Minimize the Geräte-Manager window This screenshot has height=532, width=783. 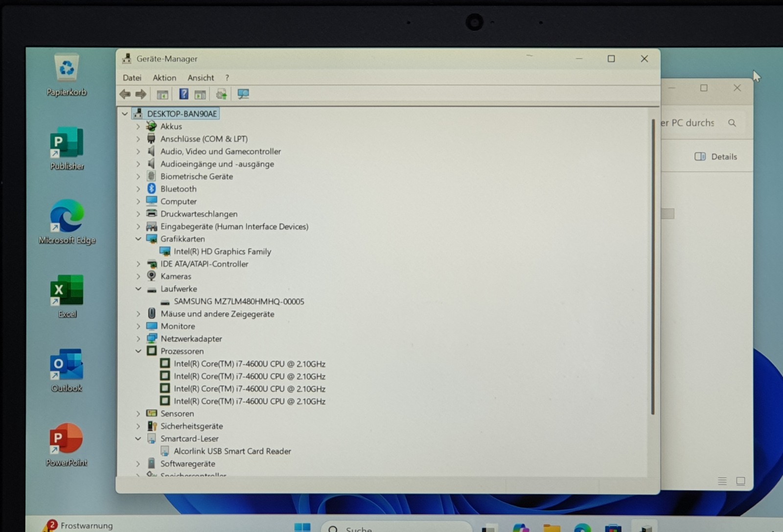click(x=579, y=59)
